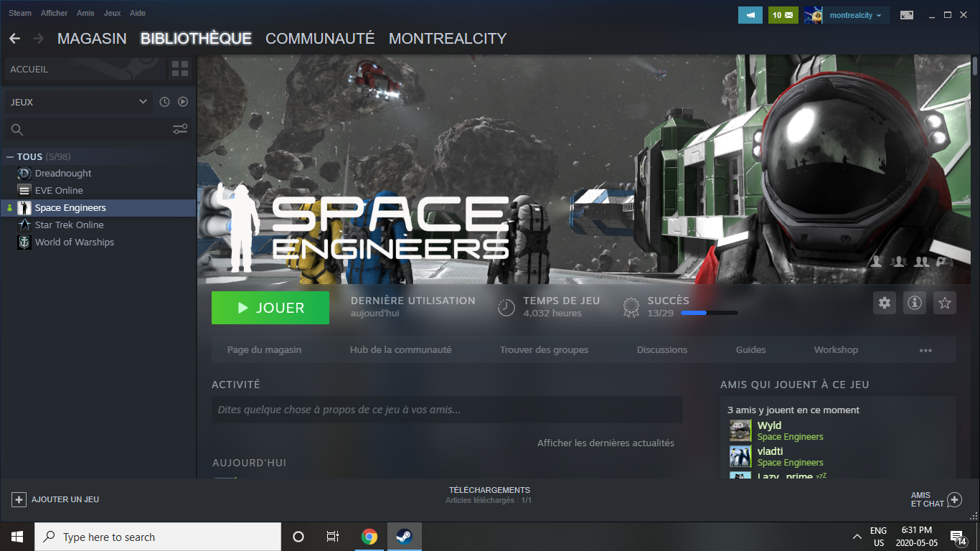The height and width of the screenshot is (551, 980).
Task: Click the game info icon
Action: 915,303
